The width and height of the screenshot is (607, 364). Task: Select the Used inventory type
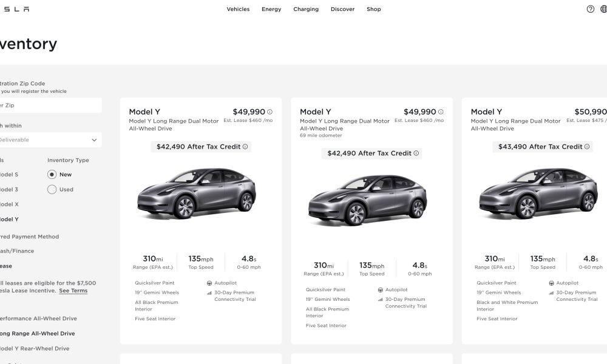(52, 189)
